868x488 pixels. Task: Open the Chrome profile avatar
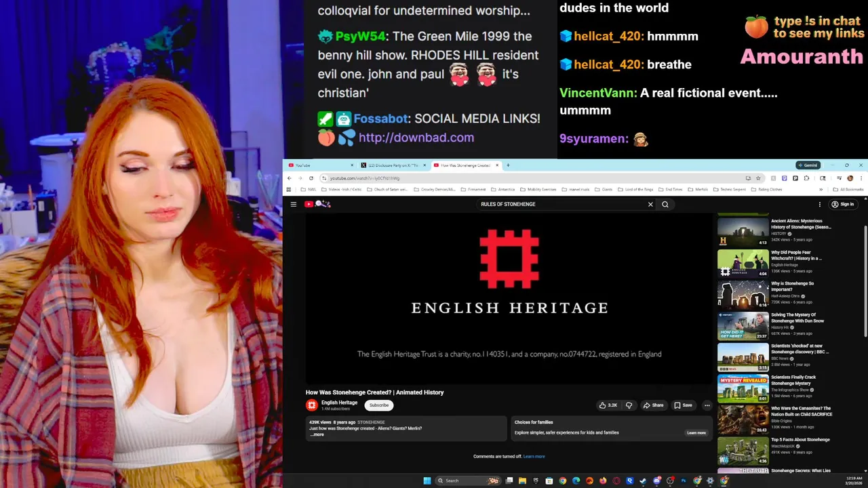pyautogui.click(x=850, y=178)
